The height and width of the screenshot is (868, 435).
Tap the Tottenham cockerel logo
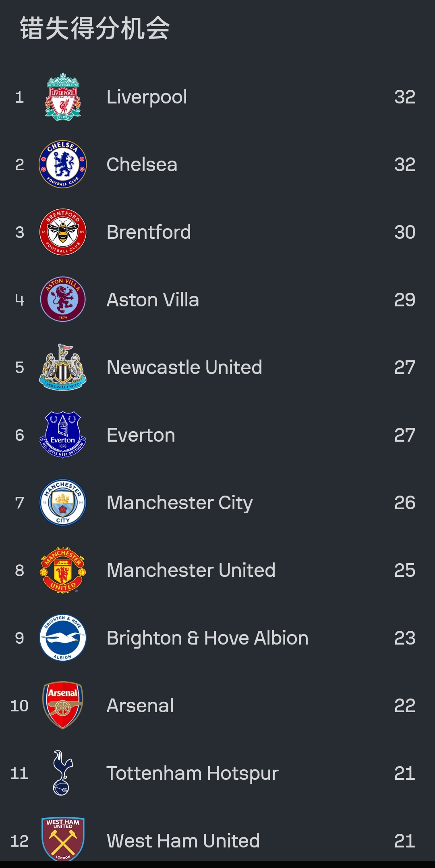(x=63, y=773)
